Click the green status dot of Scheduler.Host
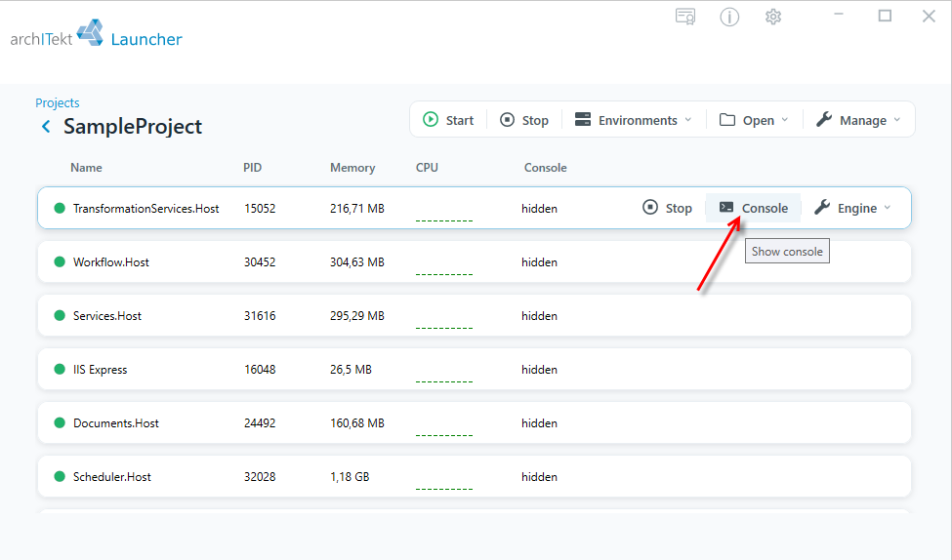Image resolution: width=952 pixels, height=560 pixels. tap(60, 477)
